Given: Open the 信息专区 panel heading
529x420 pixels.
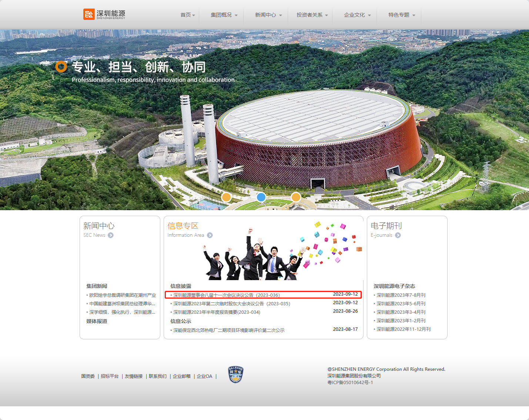Looking at the screenshot, I should 183,226.
